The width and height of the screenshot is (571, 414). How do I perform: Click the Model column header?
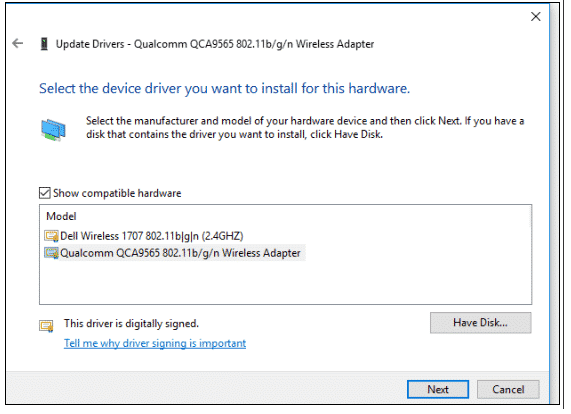(x=61, y=216)
